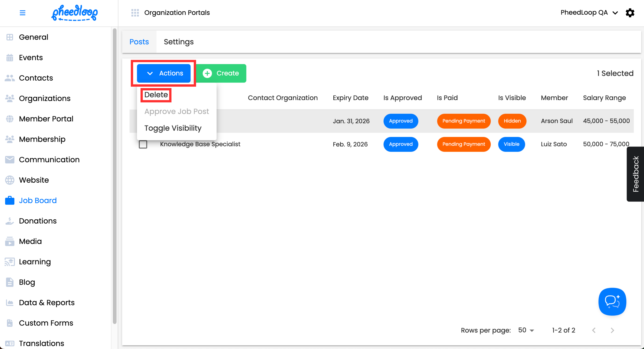Click the green Create button

(x=221, y=73)
